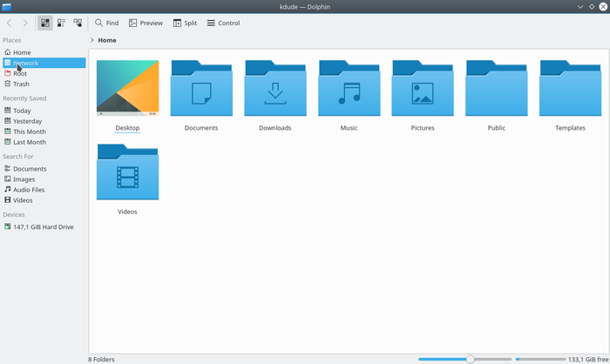Open the title bar window menu icon
Image resolution: width=610 pixels, height=364 pixels.
coord(7,7)
